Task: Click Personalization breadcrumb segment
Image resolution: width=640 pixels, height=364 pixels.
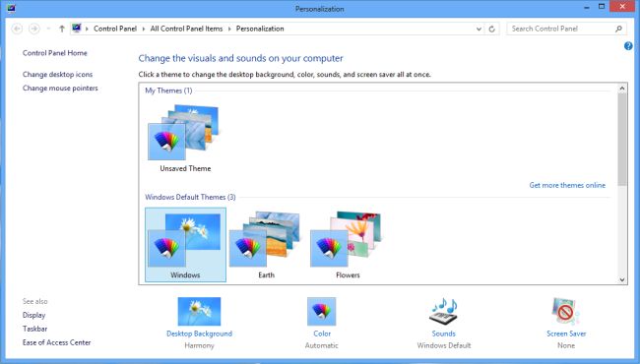Action: (x=260, y=29)
